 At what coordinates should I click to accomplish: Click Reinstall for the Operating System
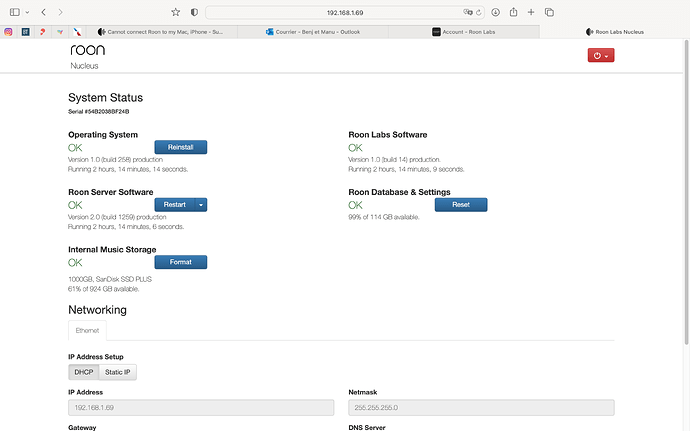coord(180,147)
